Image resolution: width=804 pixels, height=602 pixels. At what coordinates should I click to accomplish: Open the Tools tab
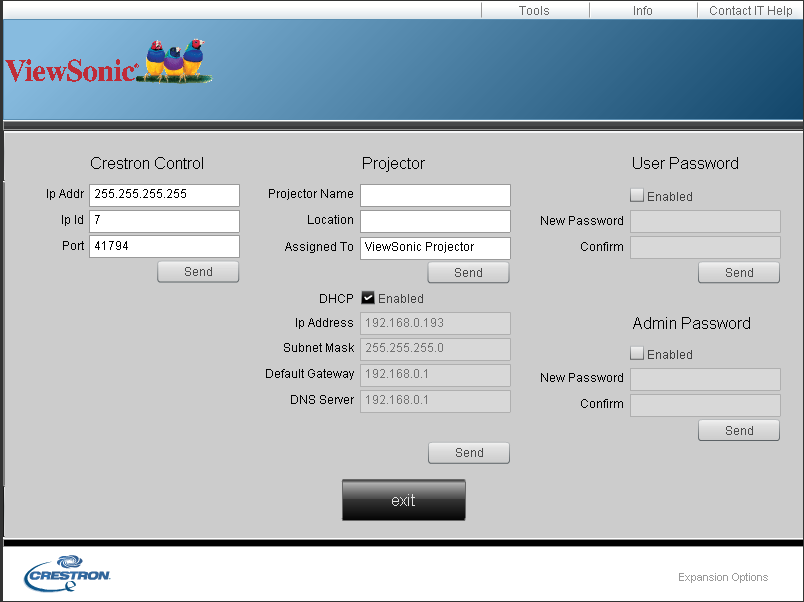tap(535, 10)
